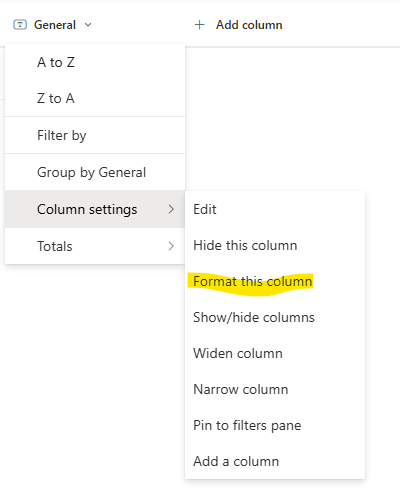This screenshot has width=400, height=496.
Task: Select Narrow column
Action: coord(275,389)
